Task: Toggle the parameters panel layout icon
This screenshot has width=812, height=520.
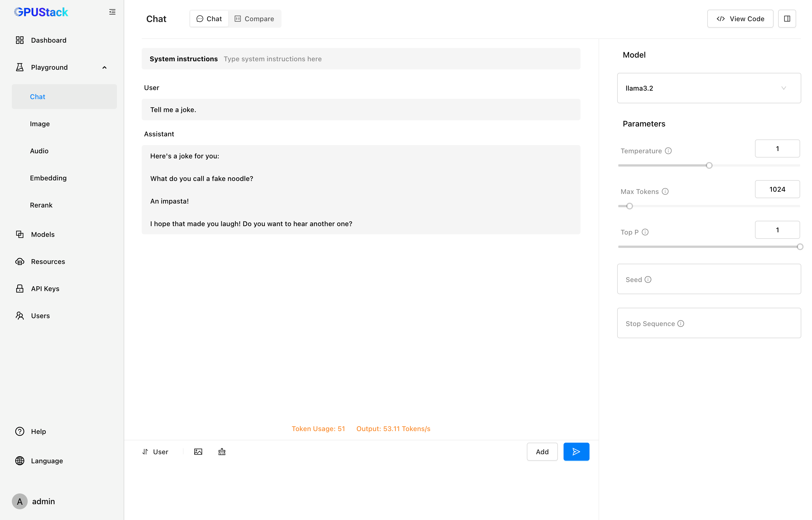Action: 787,19
